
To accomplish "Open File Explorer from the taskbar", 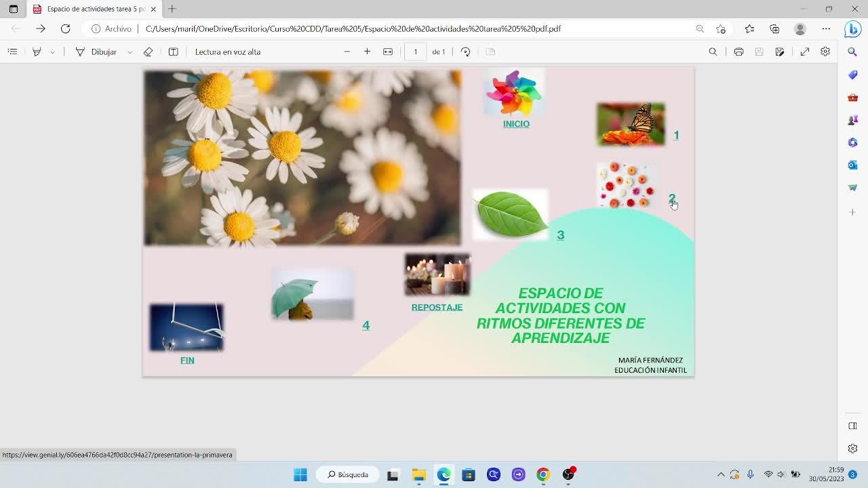I will coord(418,474).
